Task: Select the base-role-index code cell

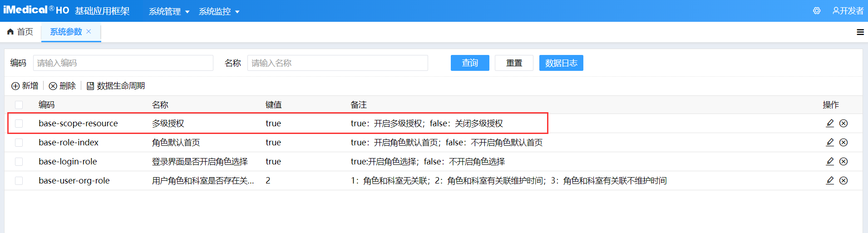Action: 69,142
